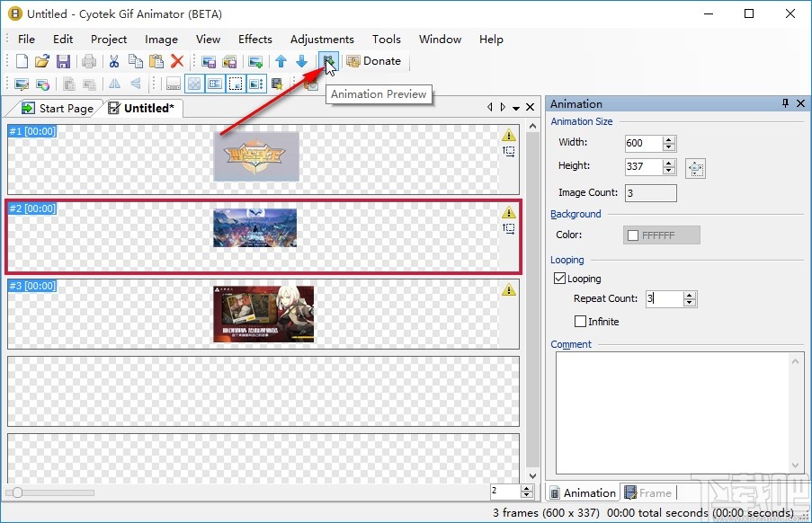Viewport: 812px width, 523px height.
Task: Open the Adjustments menu
Action: [322, 40]
